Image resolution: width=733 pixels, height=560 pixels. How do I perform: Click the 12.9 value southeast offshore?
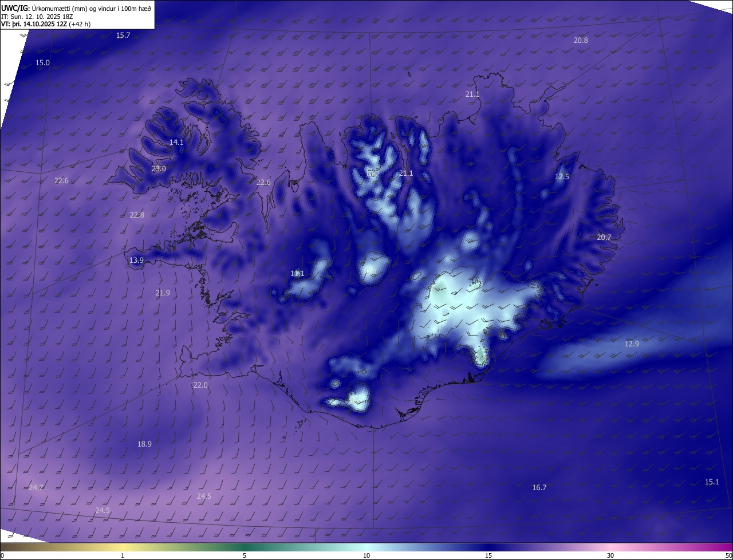(x=632, y=344)
